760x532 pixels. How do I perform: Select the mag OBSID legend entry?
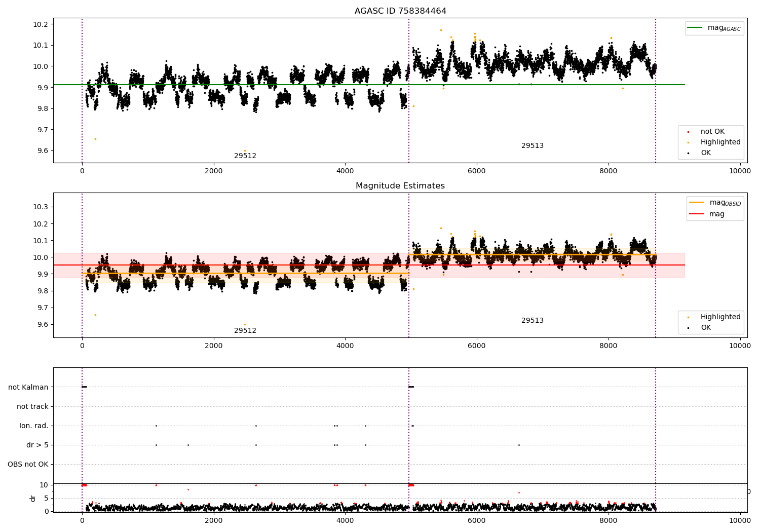pyautogui.click(x=716, y=203)
